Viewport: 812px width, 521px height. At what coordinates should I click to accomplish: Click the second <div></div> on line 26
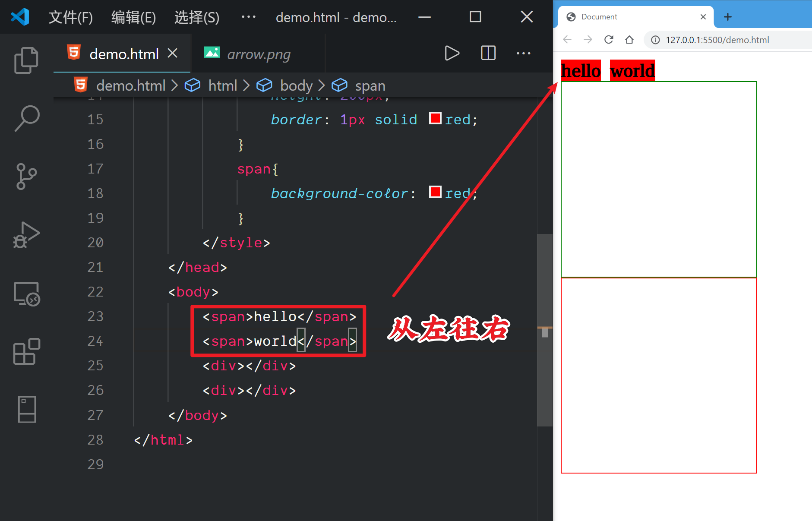pyautogui.click(x=250, y=391)
